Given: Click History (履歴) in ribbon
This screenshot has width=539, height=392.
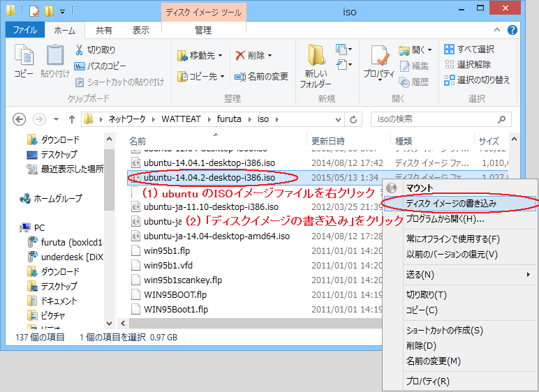Looking at the screenshot, I should [414, 82].
